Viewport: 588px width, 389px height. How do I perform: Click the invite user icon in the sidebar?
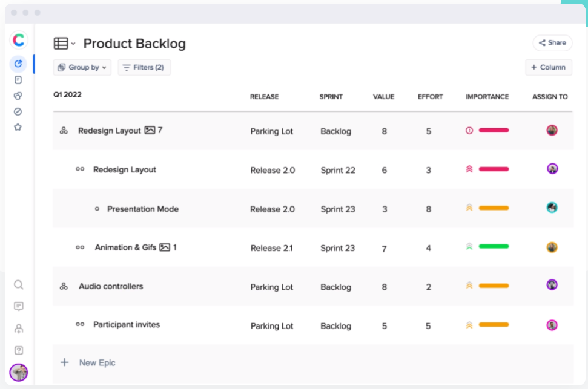tap(19, 329)
